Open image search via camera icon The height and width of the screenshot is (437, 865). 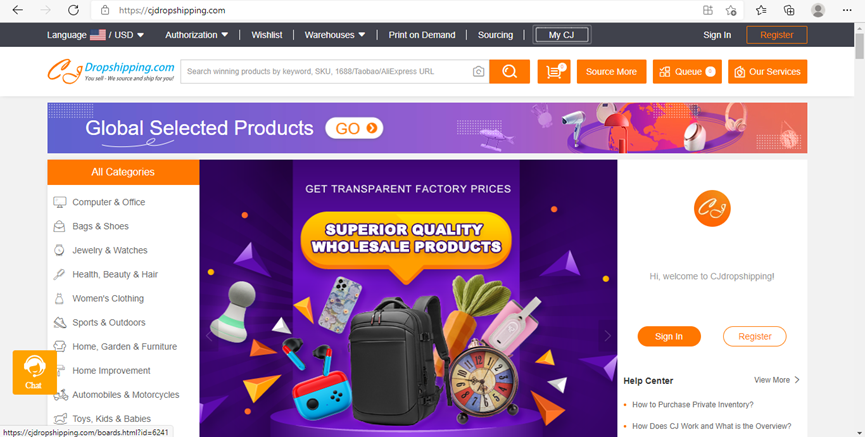[x=478, y=72]
